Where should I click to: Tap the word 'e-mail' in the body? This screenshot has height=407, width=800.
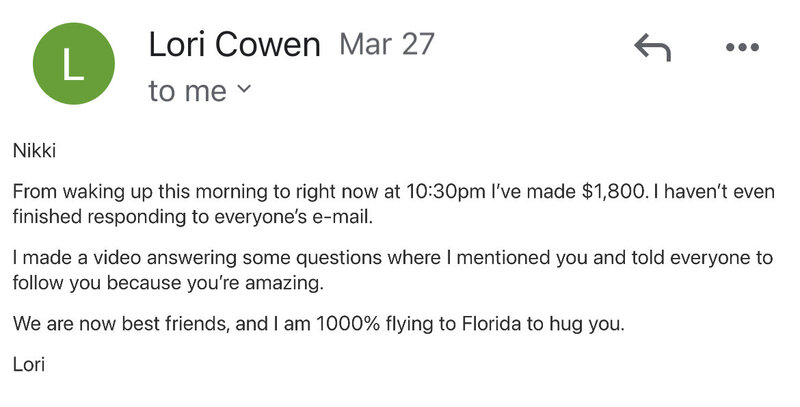tap(344, 217)
